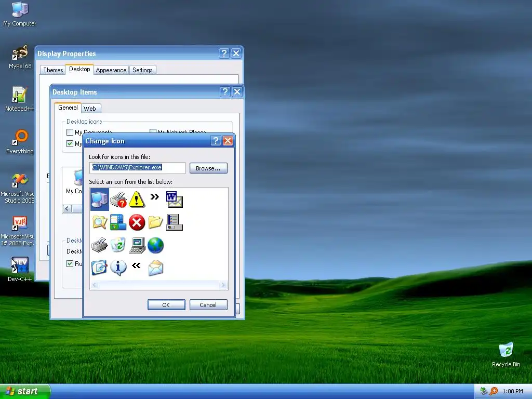Switch to Themes tab in Display Properties
532x399 pixels.
[x=53, y=70]
